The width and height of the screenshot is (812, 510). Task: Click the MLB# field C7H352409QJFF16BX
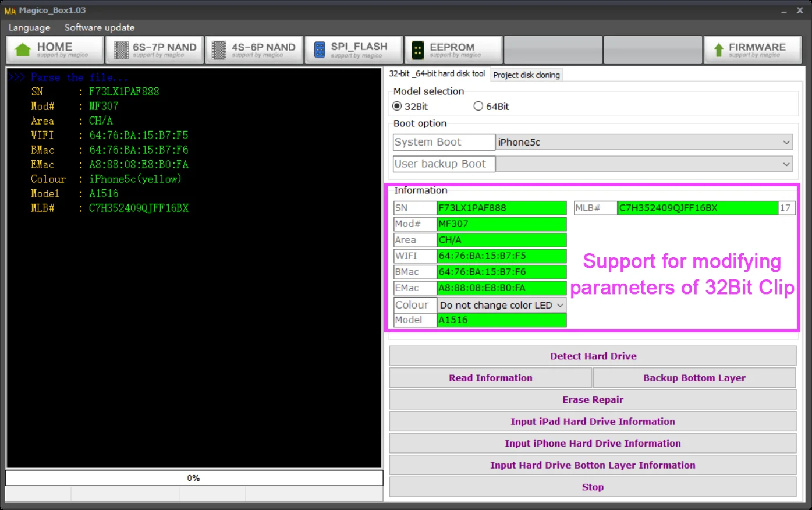pyautogui.click(x=698, y=208)
